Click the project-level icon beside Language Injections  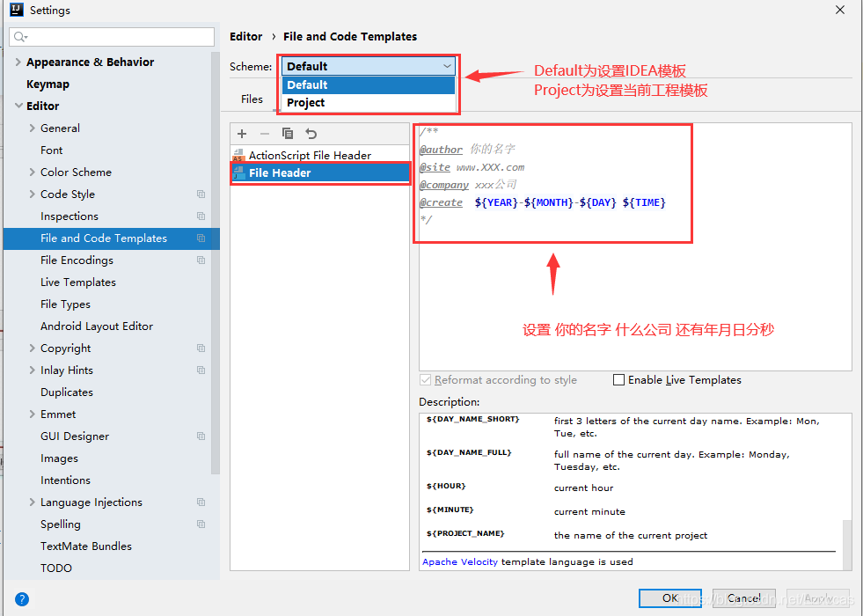click(201, 502)
